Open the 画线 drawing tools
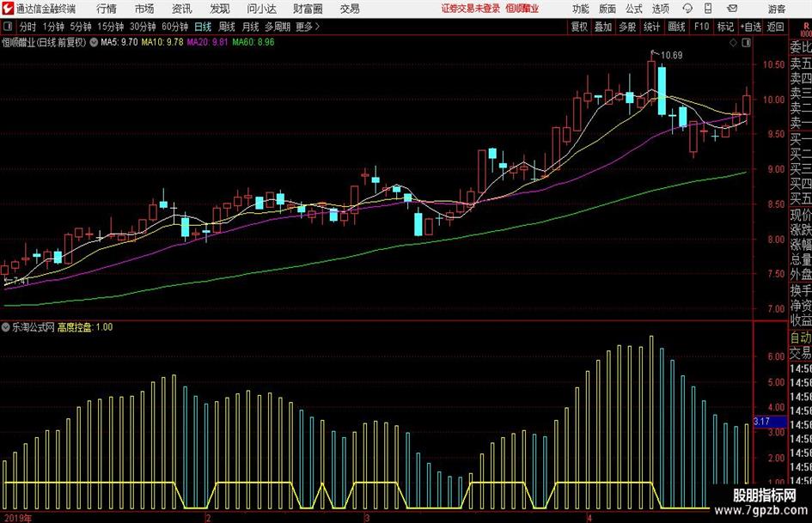812x523 pixels. point(677,27)
